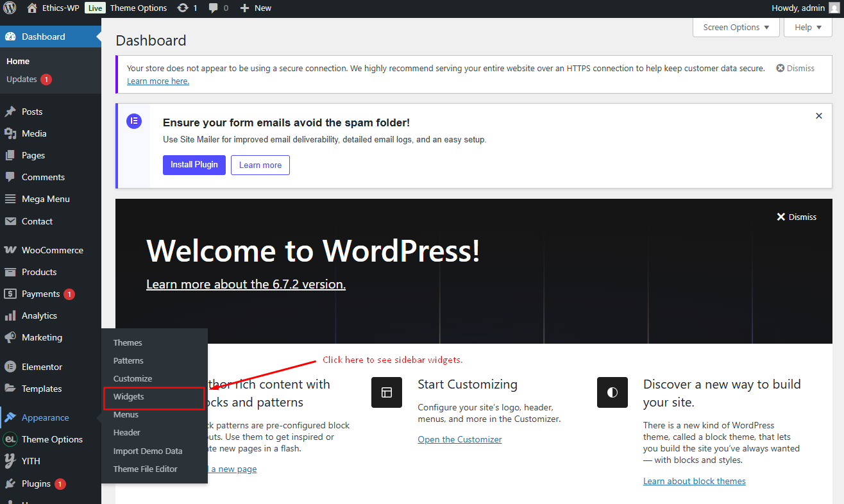Click the Live status badge in admin bar
Image resolution: width=844 pixels, height=504 pixels.
95,8
